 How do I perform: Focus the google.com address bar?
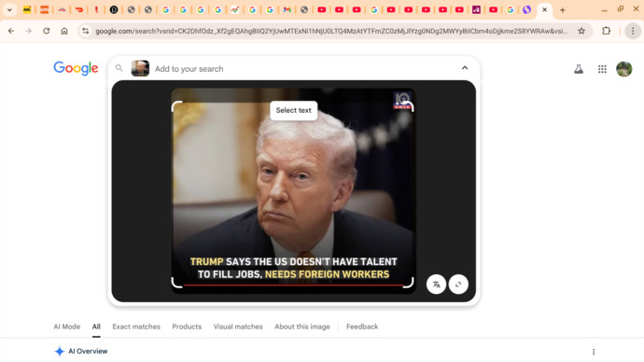point(331,31)
